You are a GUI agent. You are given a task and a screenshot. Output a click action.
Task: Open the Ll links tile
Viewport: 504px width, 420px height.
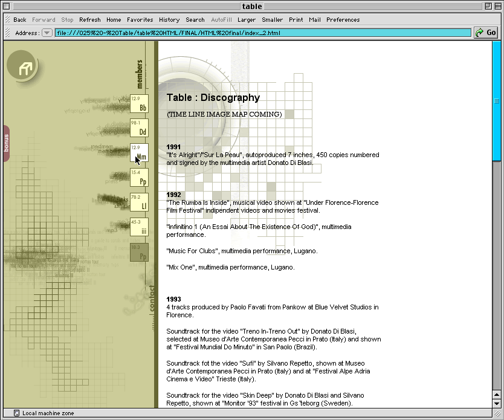pos(139,202)
